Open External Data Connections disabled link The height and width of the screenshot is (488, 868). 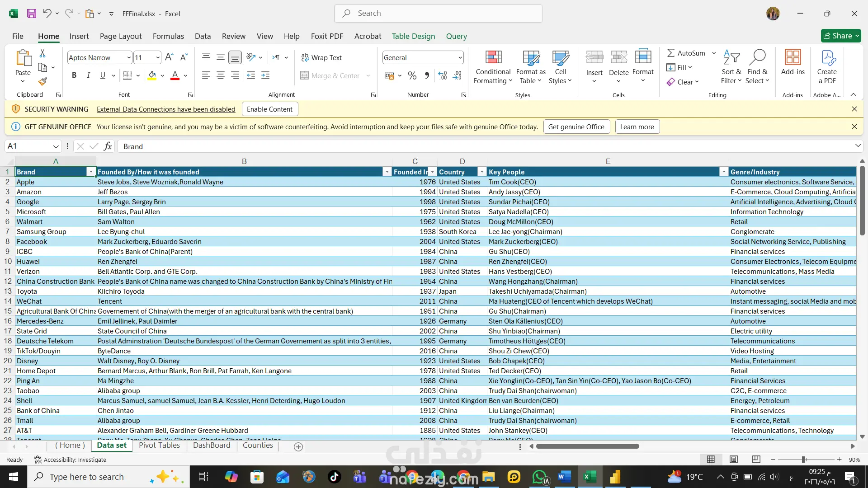click(166, 109)
